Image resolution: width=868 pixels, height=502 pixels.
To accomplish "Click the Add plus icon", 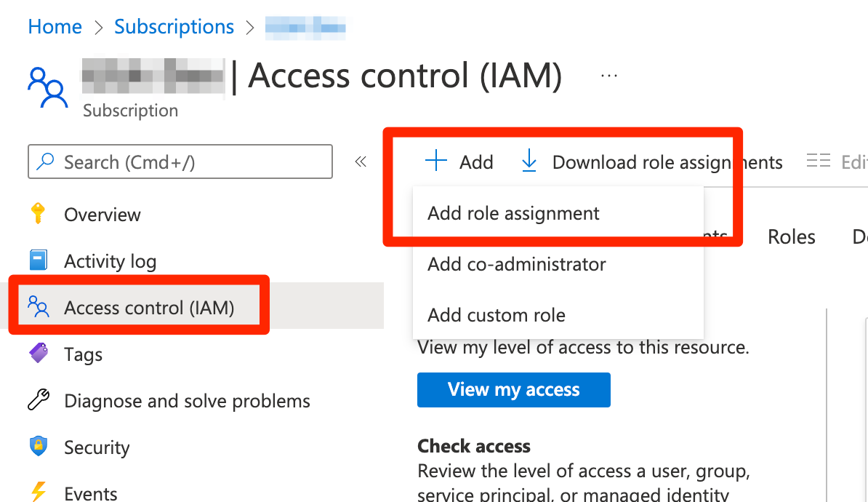I will point(436,161).
